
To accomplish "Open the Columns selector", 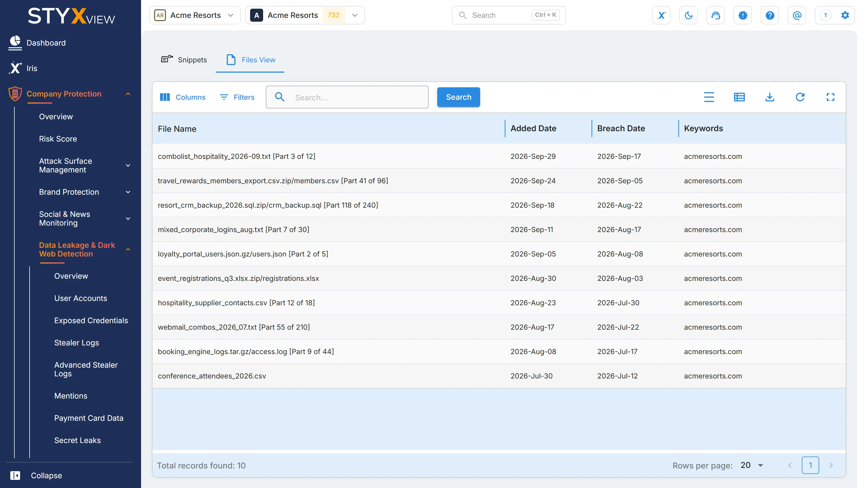I will coord(182,97).
